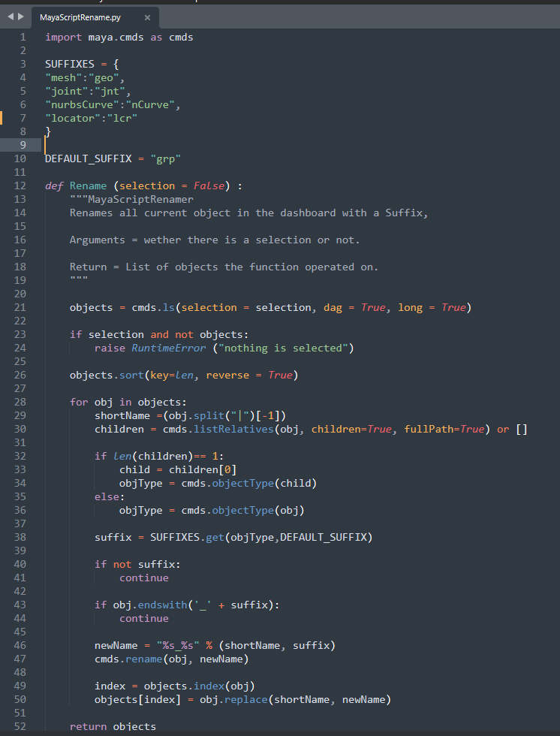Image resolution: width=560 pixels, height=736 pixels.
Task: Click line number 52 in gutter
Action: (20, 726)
